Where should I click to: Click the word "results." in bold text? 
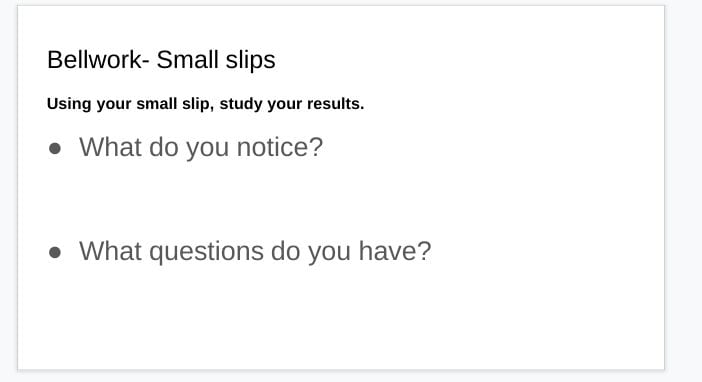click(335, 103)
